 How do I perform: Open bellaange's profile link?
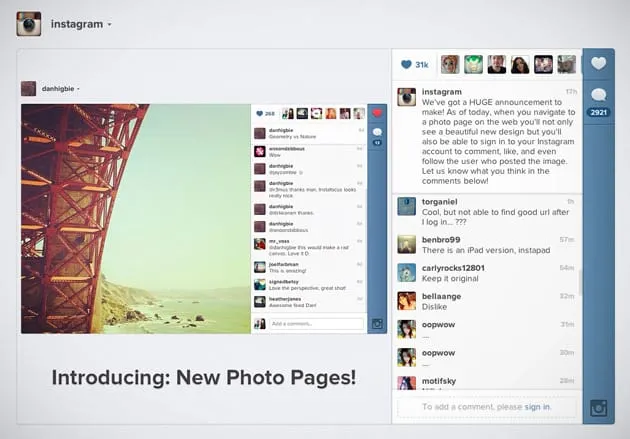[x=441, y=296]
